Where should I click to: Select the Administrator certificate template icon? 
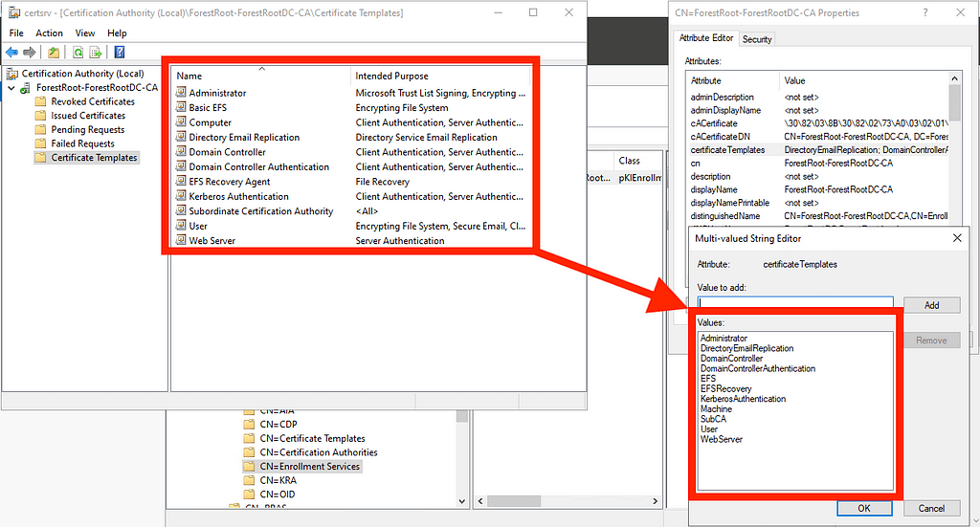pyautogui.click(x=181, y=93)
